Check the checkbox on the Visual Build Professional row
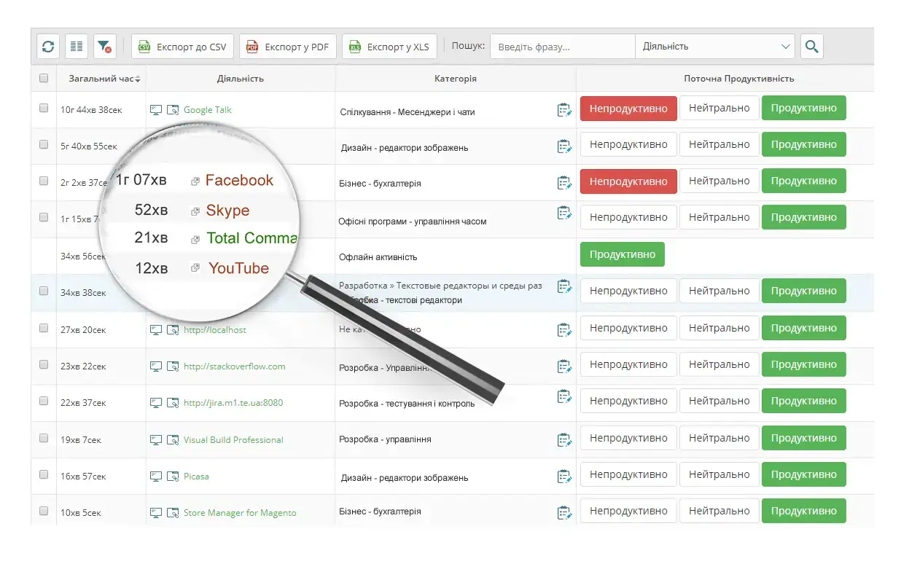Screen dimensions: 909x588 click(44, 439)
